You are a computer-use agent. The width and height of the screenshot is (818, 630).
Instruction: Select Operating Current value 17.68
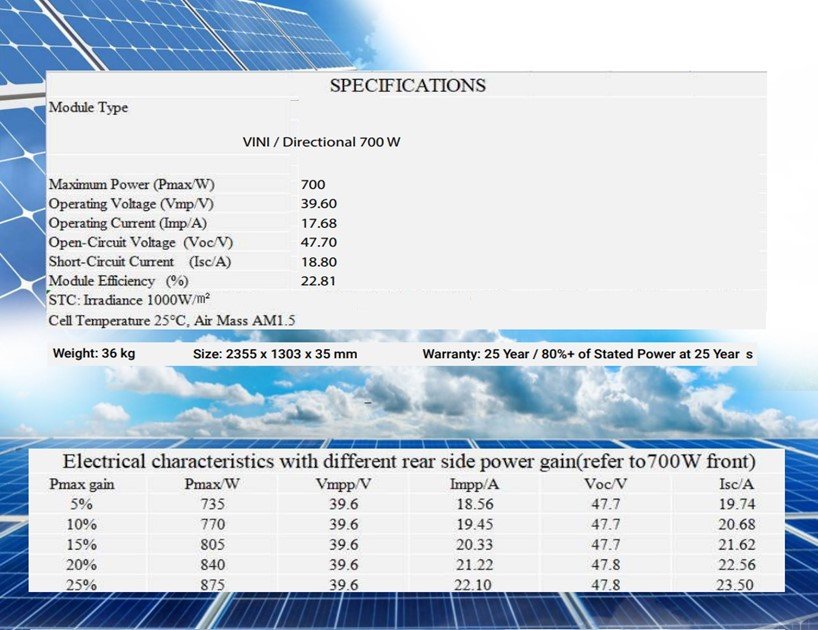[319, 223]
